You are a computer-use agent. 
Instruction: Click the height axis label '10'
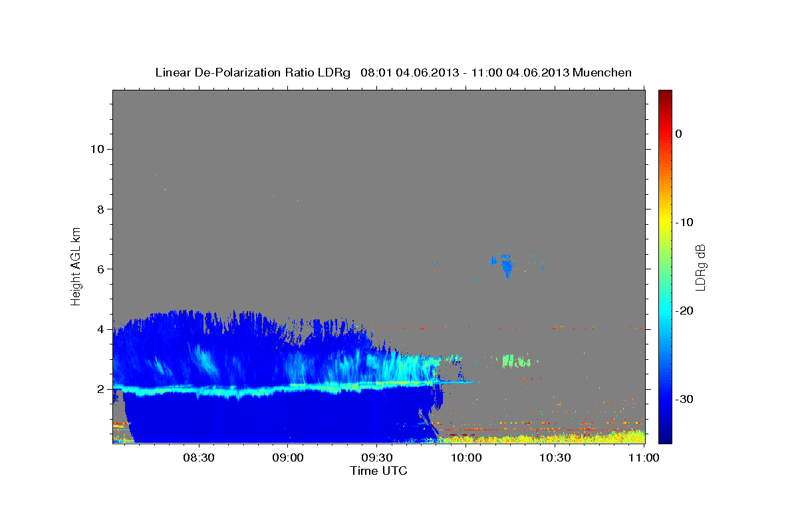click(x=97, y=149)
